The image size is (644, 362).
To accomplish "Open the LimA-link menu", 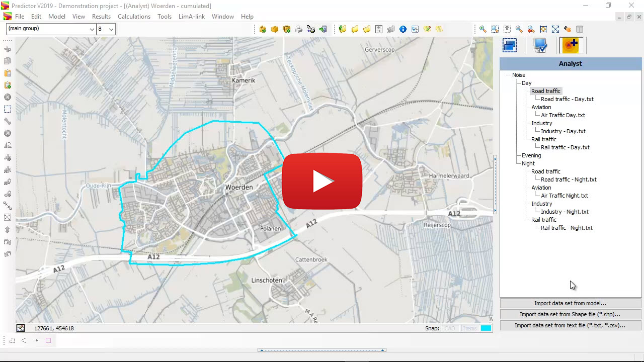I will [191, 17].
